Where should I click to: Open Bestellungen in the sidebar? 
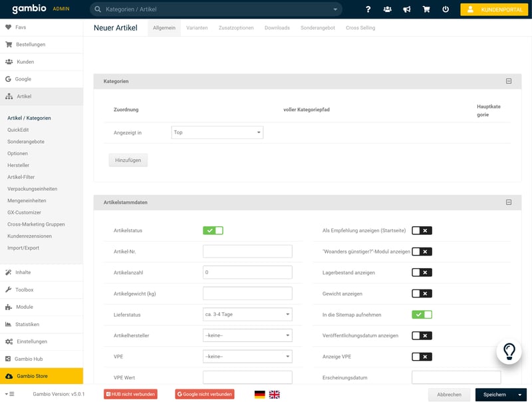pyautogui.click(x=31, y=45)
